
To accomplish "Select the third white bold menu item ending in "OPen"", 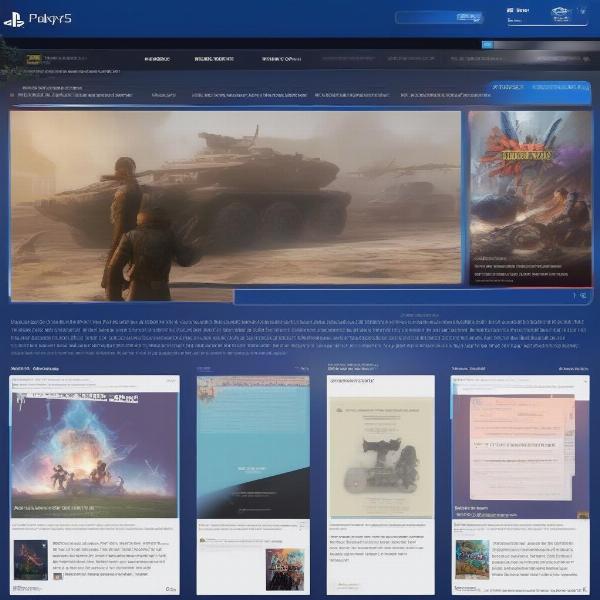I will click(x=281, y=59).
